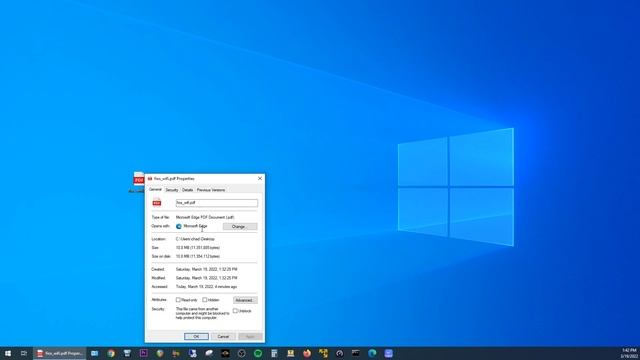Select the PDF Properties taskbar window button

click(60, 353)
